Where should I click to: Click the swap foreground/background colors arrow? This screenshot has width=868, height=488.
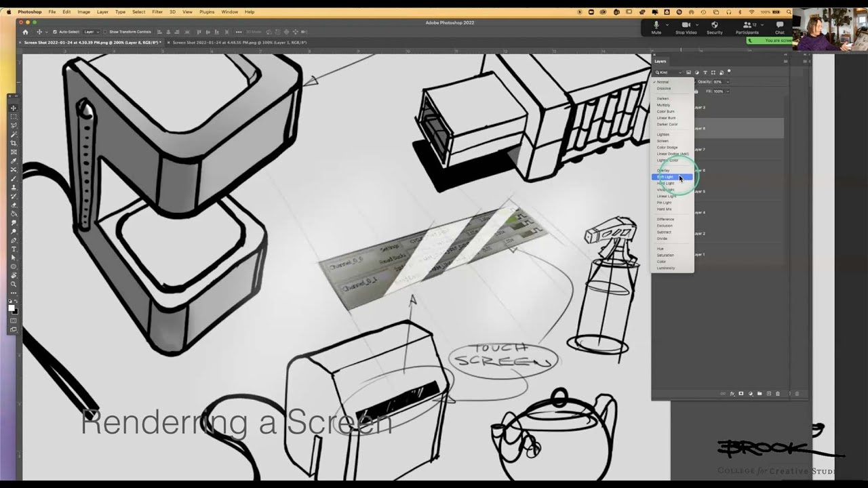17,302
